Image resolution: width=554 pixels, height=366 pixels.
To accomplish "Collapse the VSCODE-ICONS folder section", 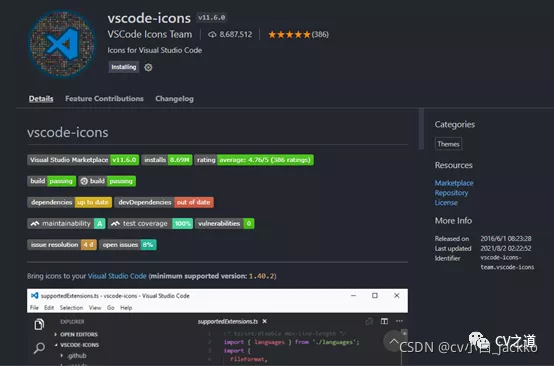I will pos(77,345).
